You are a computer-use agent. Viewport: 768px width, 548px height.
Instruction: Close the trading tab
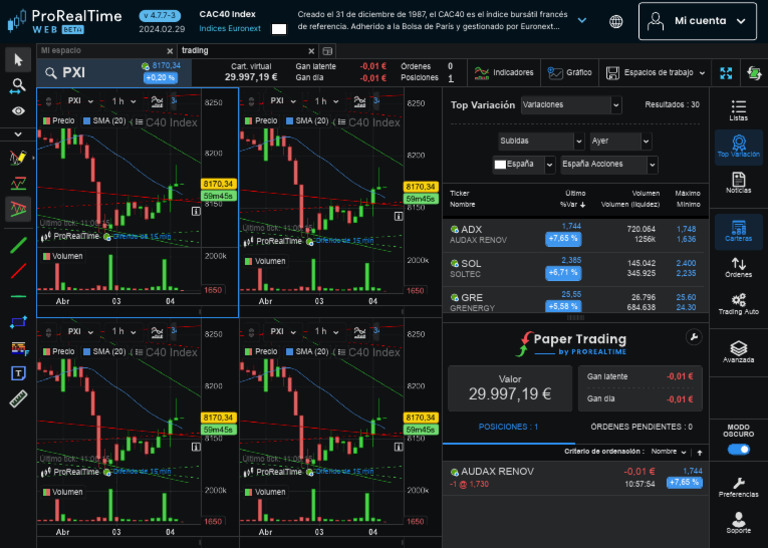click(311, 51)
